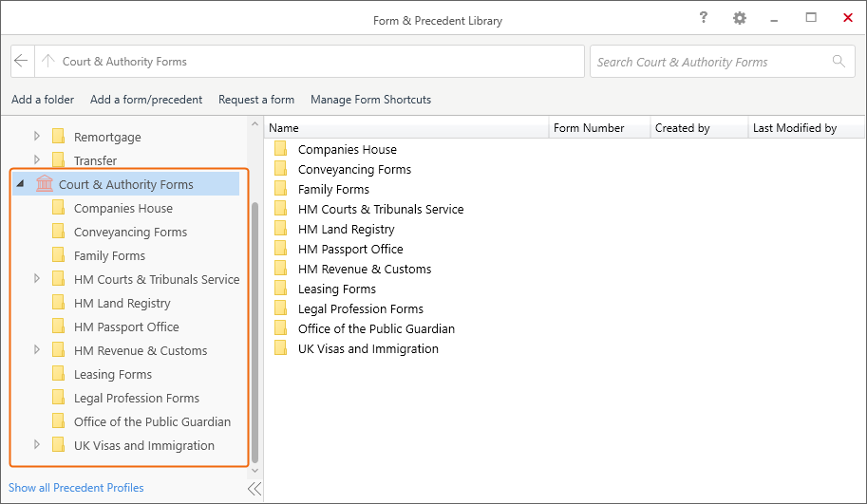Click Companies House folder icon in tree
This screenshot has height=504, width=867.
click(x=58, y=207)
